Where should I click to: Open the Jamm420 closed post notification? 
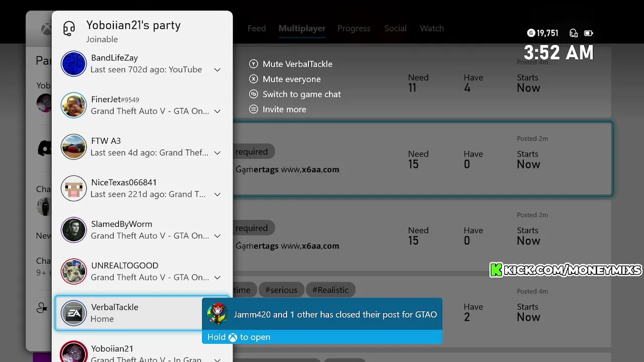coord(322,320)
